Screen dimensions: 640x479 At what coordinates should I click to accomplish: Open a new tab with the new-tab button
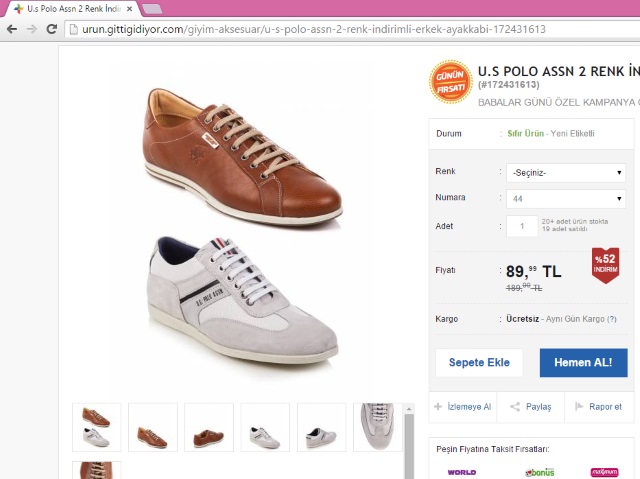(151, 9)
